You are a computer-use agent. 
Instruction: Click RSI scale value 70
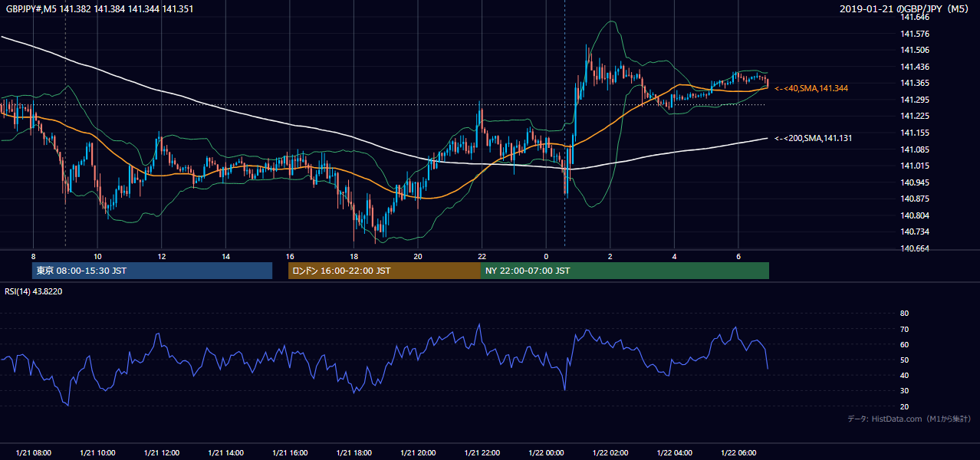[904, 329]
